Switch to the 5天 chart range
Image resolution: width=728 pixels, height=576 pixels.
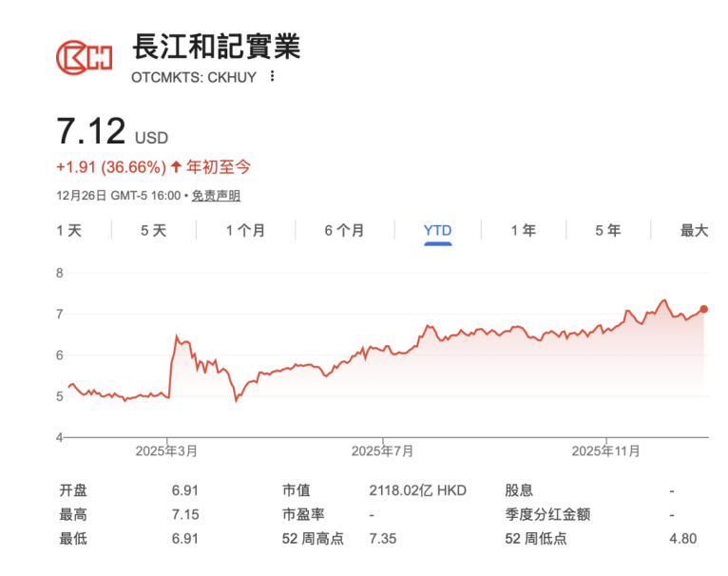point(153,231)
